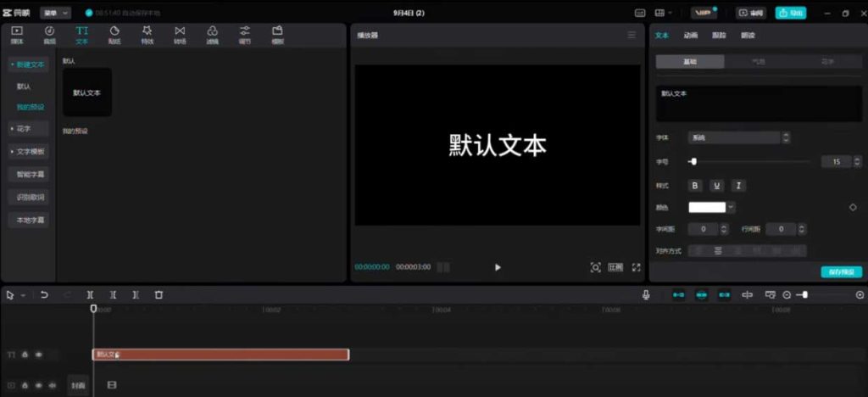Adjust the 字间距 letter spacing stepper

coord(724,229)
